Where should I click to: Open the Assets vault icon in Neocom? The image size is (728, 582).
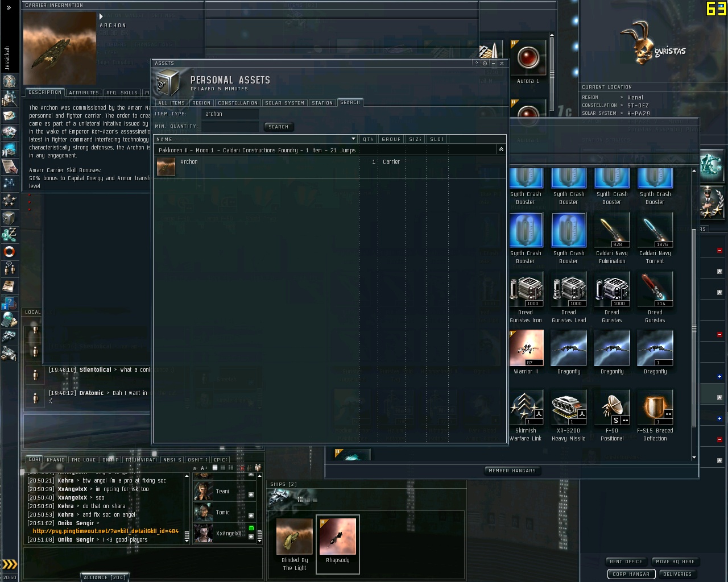tap(9, 217)
